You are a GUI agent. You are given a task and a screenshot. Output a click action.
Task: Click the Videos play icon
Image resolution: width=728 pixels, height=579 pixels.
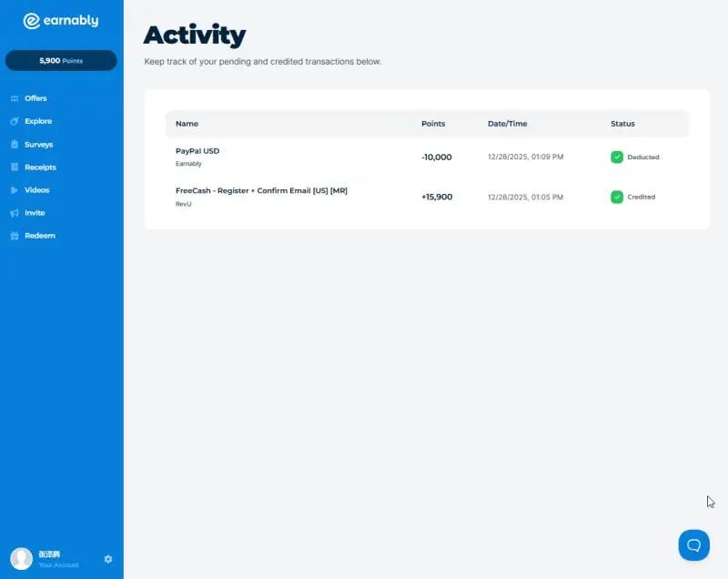click(x=15, y=190)
